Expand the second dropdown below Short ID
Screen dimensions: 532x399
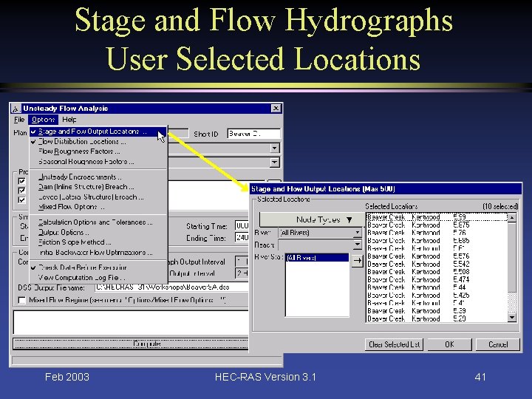274,162
